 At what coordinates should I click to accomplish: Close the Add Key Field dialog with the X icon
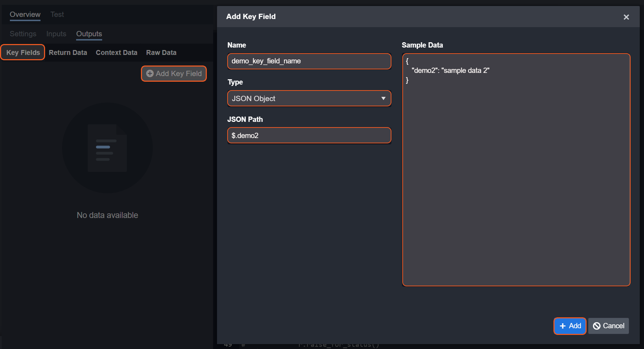click(x=626, y=17)
